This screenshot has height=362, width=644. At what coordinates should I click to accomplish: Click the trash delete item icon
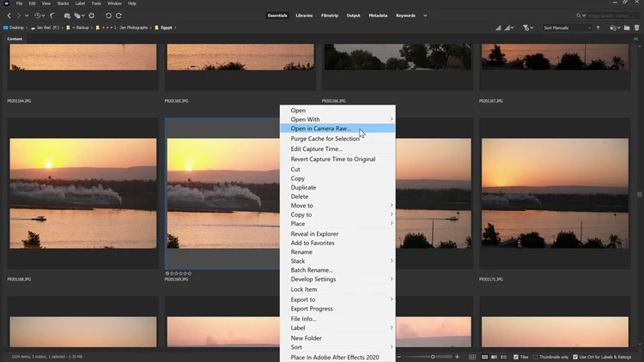[x=636, y=28]
